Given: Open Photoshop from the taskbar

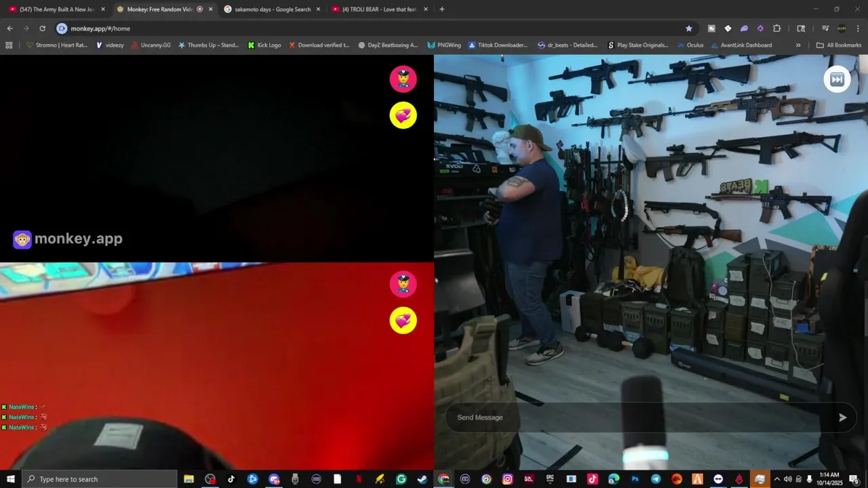Looking at the screenshot, I should click(x=635, y=479).
